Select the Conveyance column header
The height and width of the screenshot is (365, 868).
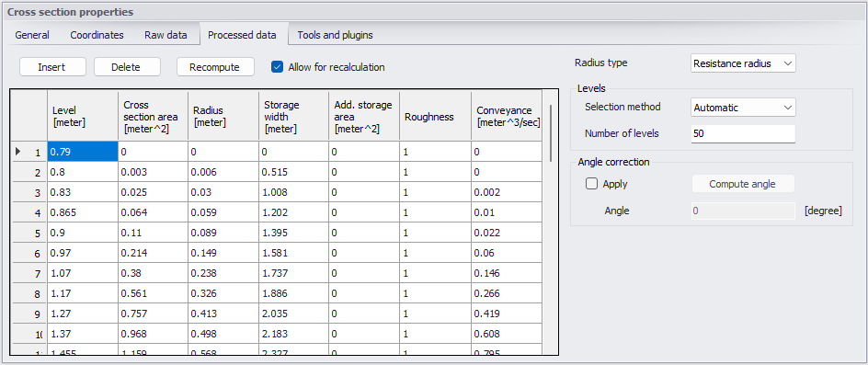tap(507, 117)
